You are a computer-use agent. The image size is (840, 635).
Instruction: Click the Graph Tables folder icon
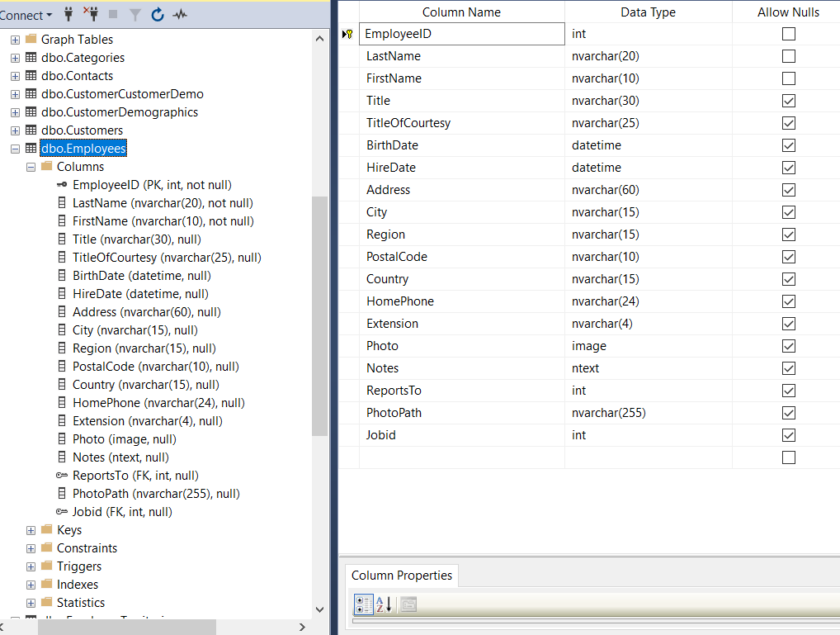coord(31,39)
